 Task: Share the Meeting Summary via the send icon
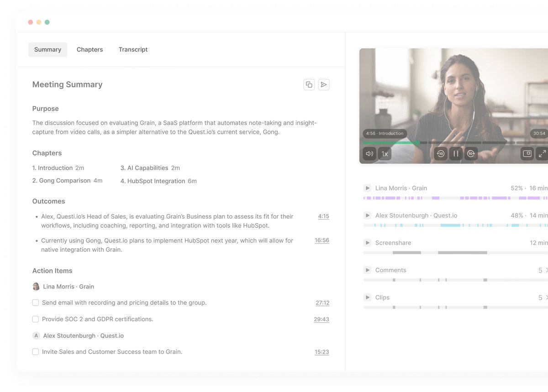point(324,84)
